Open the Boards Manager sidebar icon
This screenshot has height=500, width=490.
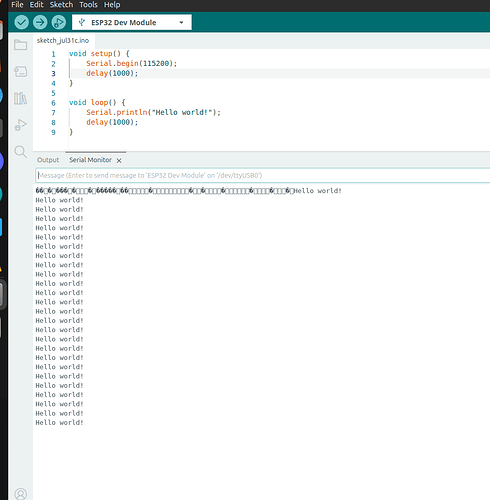click(20, 71)
